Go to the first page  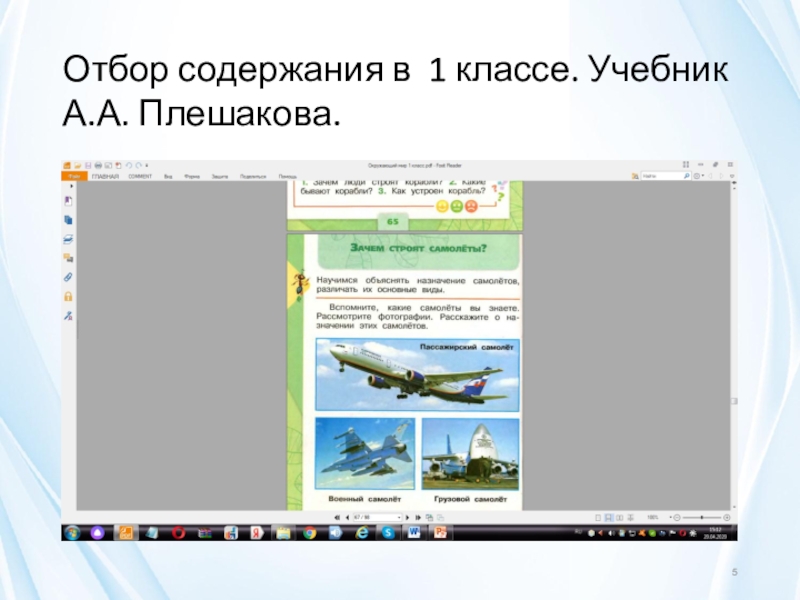tap(337, 517)
